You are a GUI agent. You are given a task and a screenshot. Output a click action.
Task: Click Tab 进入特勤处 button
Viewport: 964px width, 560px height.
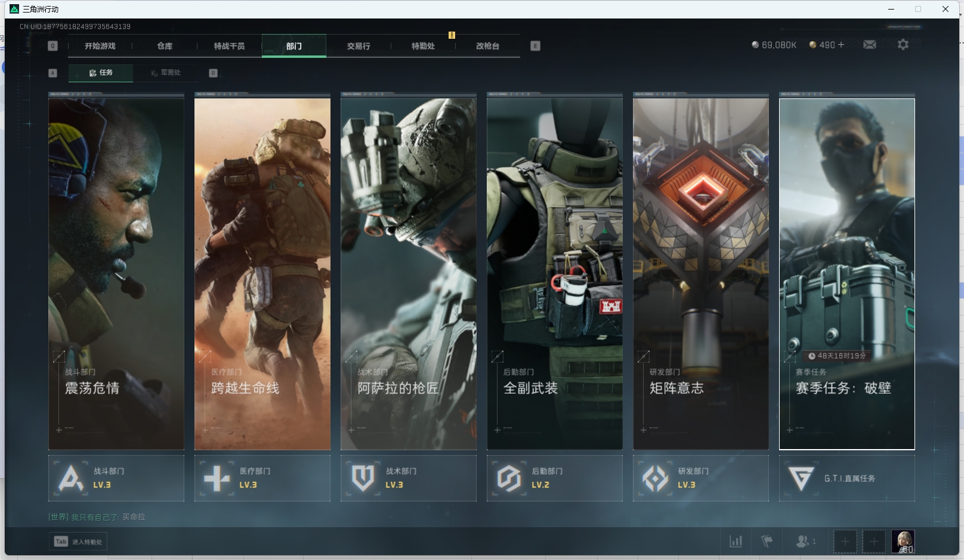click(x=78, y=542)
